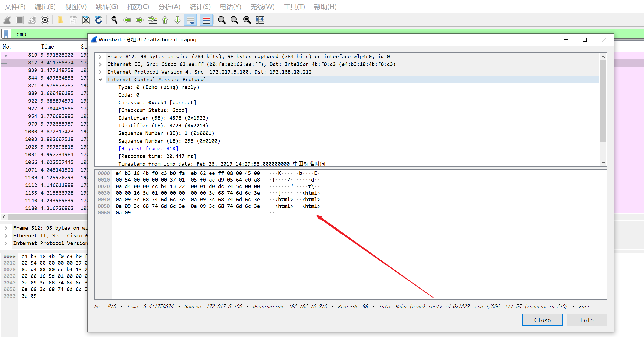
Task: Toggle auto-scroll during live capture
Action: point(191,20)
